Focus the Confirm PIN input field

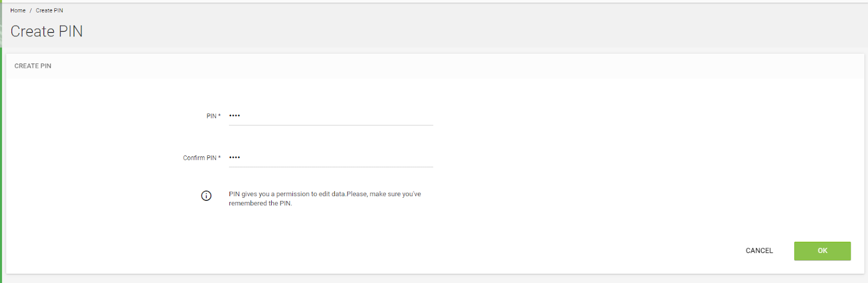click(x=331, y=158)
